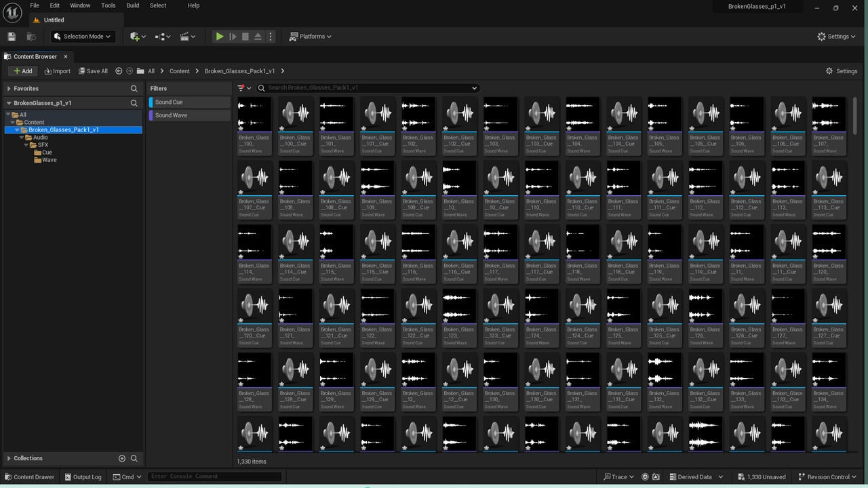Open the Trace dropdown in status bar
This screenshot has height=488, width=868.
619,477
